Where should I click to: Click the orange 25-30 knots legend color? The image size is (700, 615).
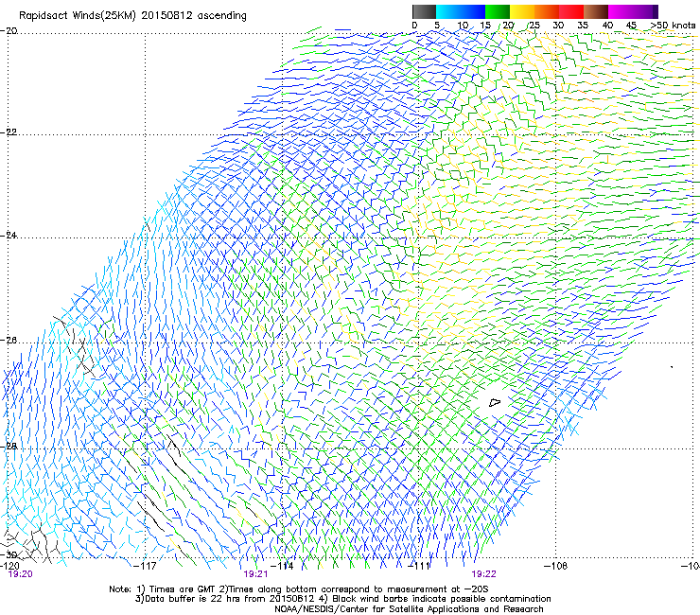pyautogui.click(x=547, y=11)
